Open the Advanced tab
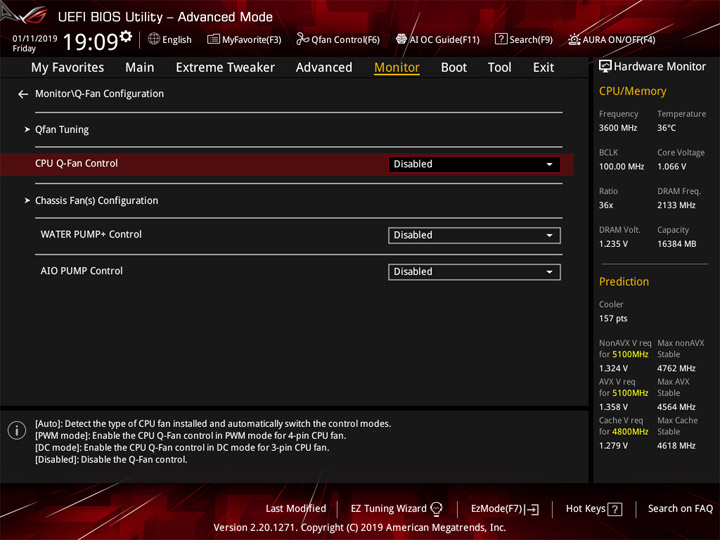The height and width of the screenshot is (540, 720). [324, 68]
